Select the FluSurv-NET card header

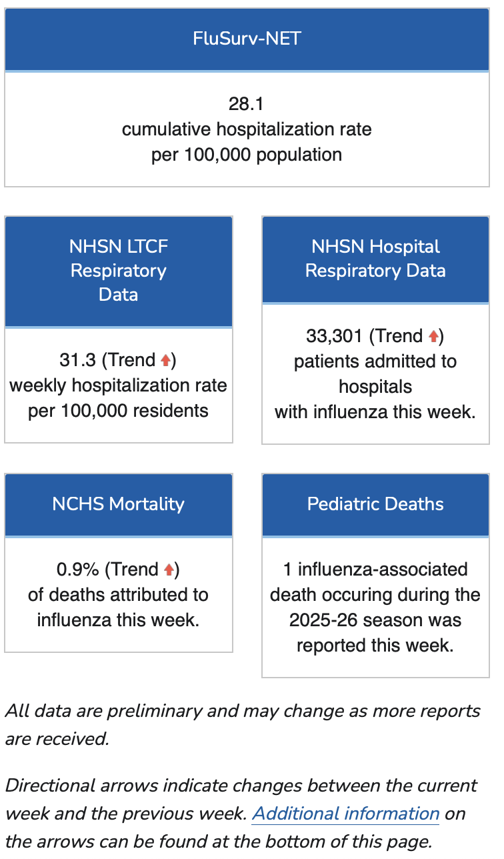(247, 39)
